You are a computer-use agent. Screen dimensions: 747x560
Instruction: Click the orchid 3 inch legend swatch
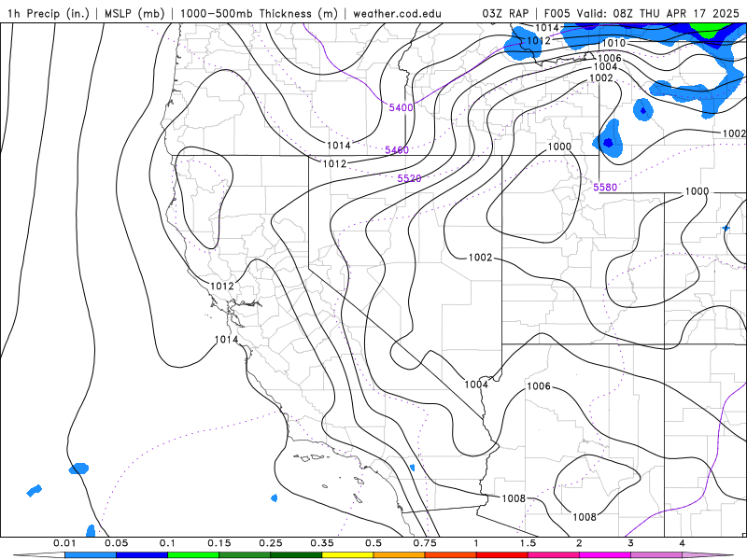(656, 555)
